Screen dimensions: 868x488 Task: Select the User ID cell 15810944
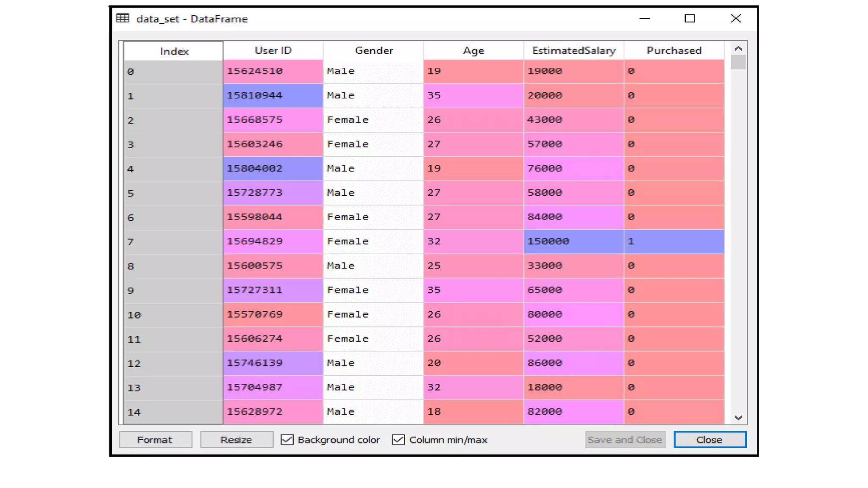273,95
